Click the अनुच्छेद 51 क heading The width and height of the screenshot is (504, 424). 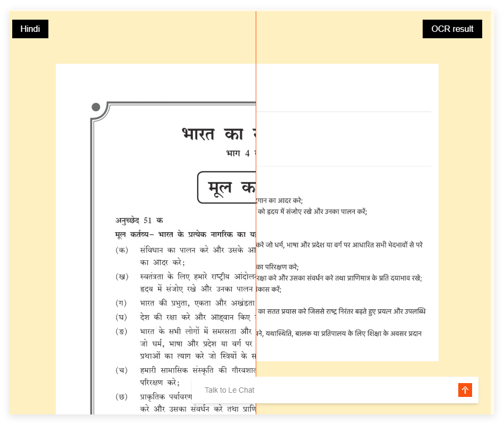pos(139,220)
